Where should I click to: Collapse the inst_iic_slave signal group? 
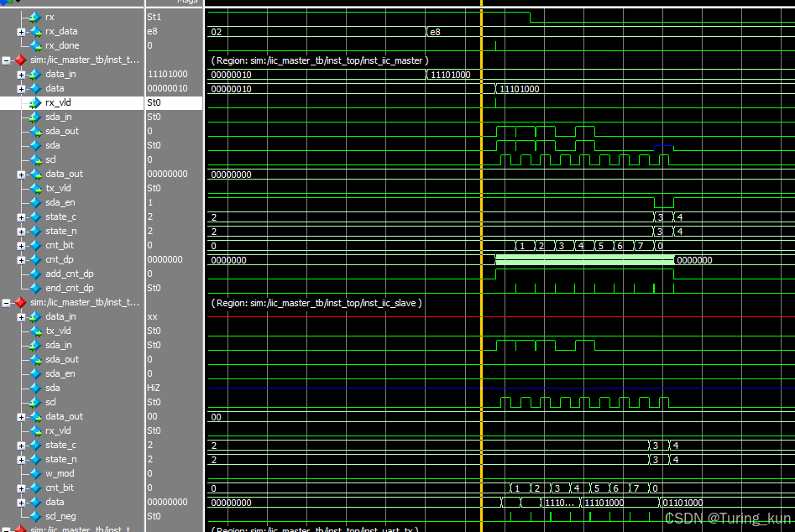(6, 303)
